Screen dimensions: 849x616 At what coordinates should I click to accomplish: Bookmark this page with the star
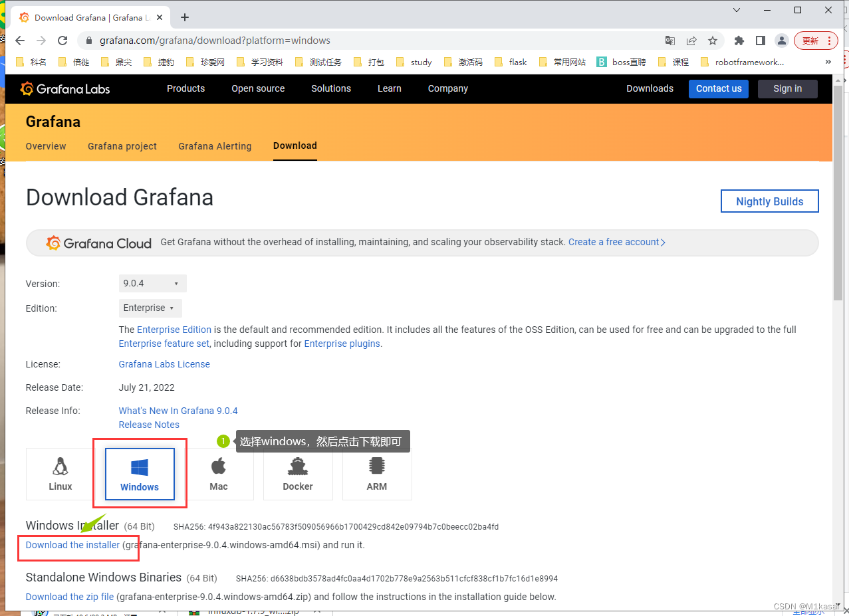[x=713, y=41]
